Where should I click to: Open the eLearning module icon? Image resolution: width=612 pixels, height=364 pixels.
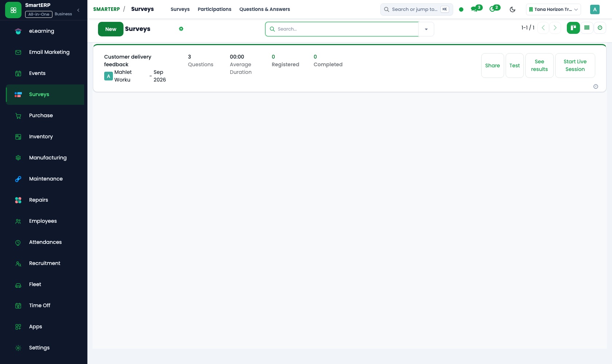[18, 31]
